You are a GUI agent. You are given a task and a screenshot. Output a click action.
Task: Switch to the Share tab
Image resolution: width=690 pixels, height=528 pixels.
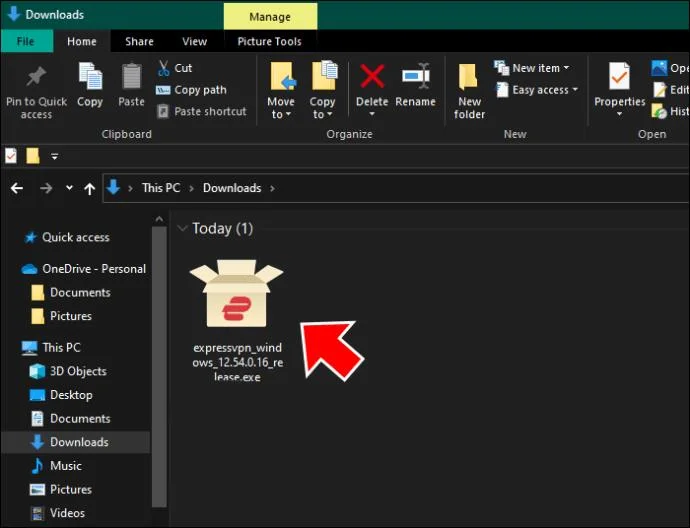(x=139, y=41)
